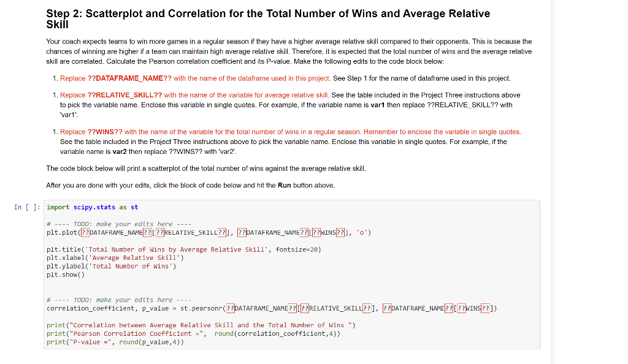Click the second TODO comment above pearsonr

click(x=119, y=300)
